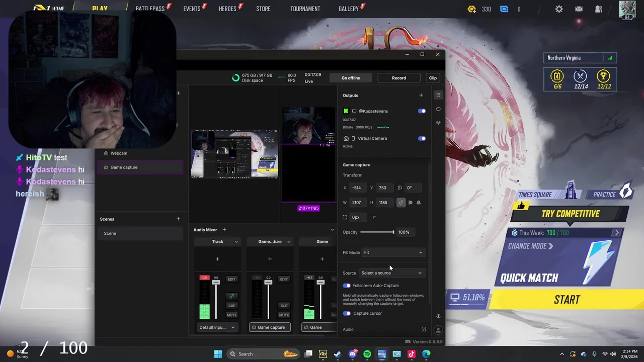Open the account profile icon in the Meld sidebar
The image size is (644, 362).
pyautogui.click(x=438, y=330)
